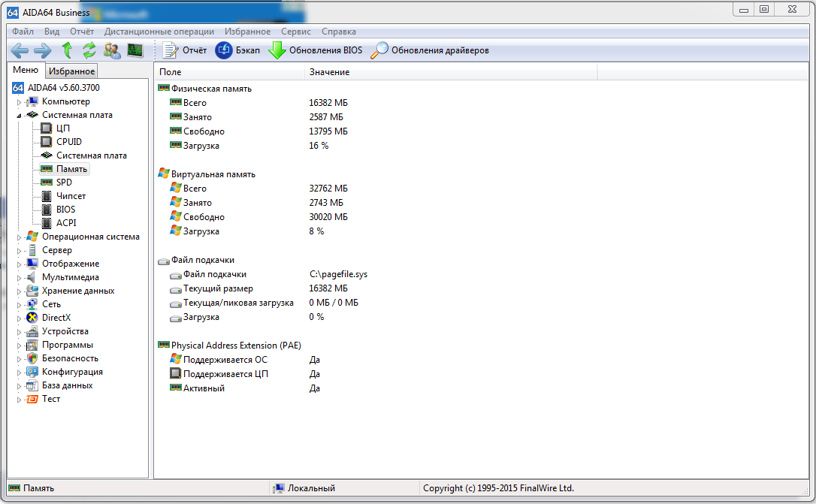Expand the Отображение tree node
The height and width of the screenshot is (504, 816).
20,264
